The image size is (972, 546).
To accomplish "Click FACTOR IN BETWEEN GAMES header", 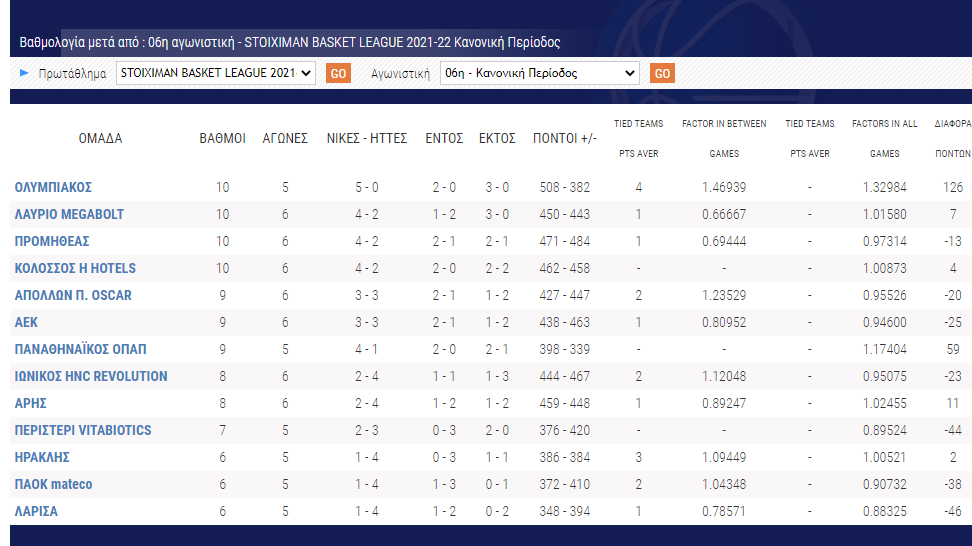I will pyautogui.click(x=724, y=138).
